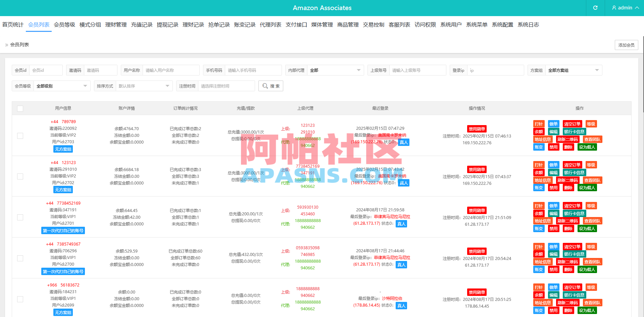Open 查看团队 for user 7738452169
This screenshot has width=644, height=317.
592,221
